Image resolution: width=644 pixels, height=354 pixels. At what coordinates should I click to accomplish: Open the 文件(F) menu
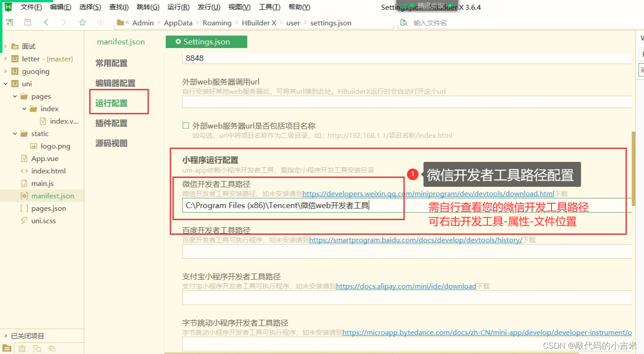[31, 7]
